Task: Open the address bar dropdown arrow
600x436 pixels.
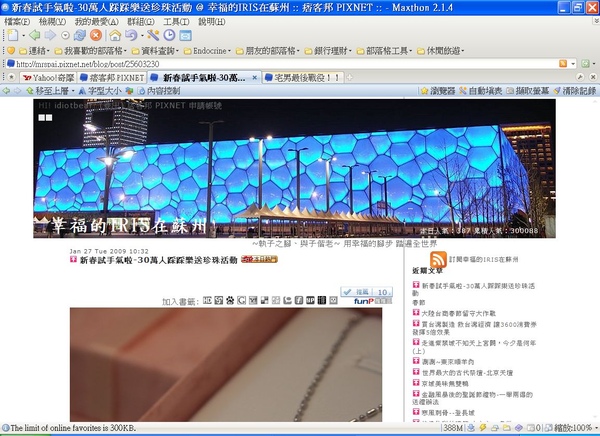Action: click(x=573, y=64)
